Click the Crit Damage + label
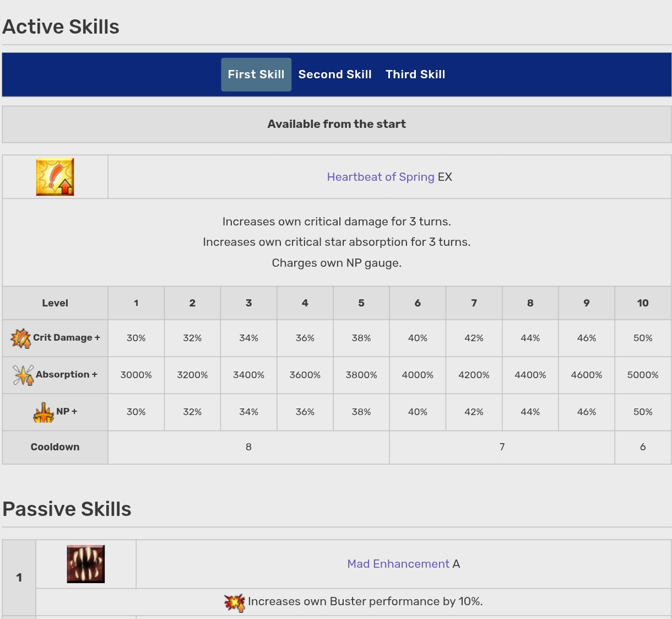 [x=67, y=337]
